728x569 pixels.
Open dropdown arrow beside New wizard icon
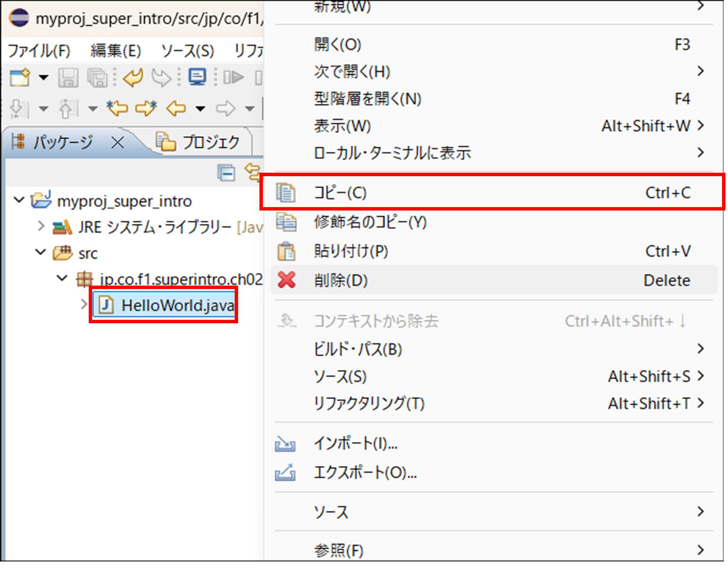click(x=43, y=77)
